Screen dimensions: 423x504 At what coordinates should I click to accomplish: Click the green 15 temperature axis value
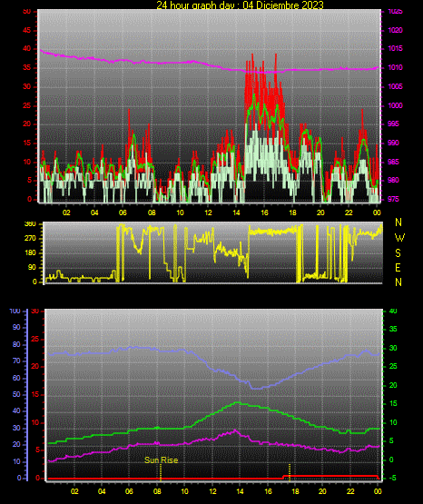pos(393,403)
